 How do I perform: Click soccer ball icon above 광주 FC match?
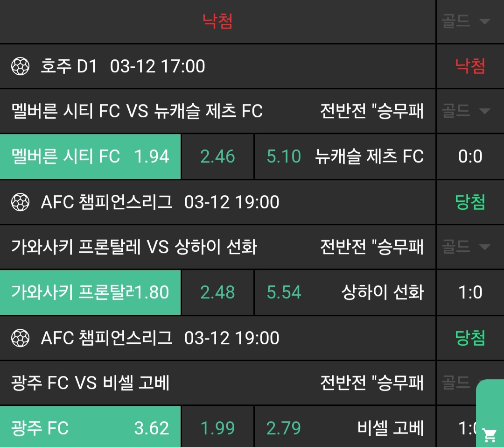pos(21,338)
